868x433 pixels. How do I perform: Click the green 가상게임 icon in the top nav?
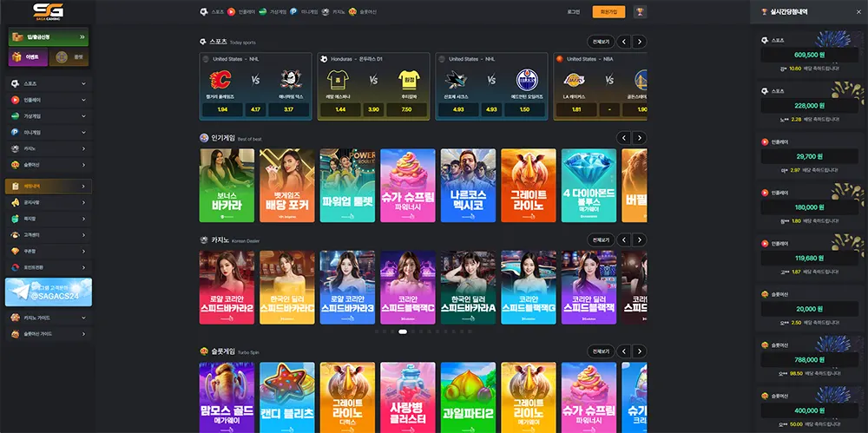pos(262,11)
